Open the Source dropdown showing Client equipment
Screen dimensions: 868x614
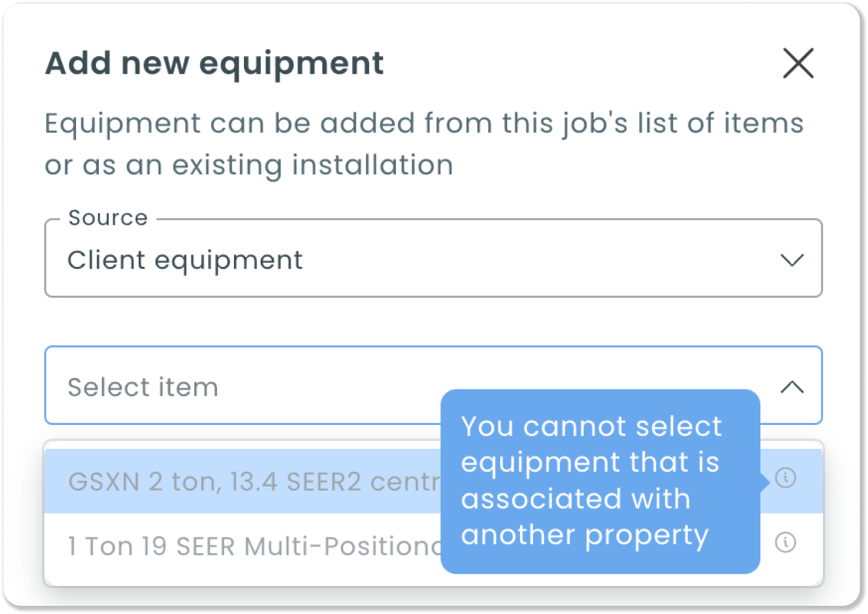(x=433, y=258)
